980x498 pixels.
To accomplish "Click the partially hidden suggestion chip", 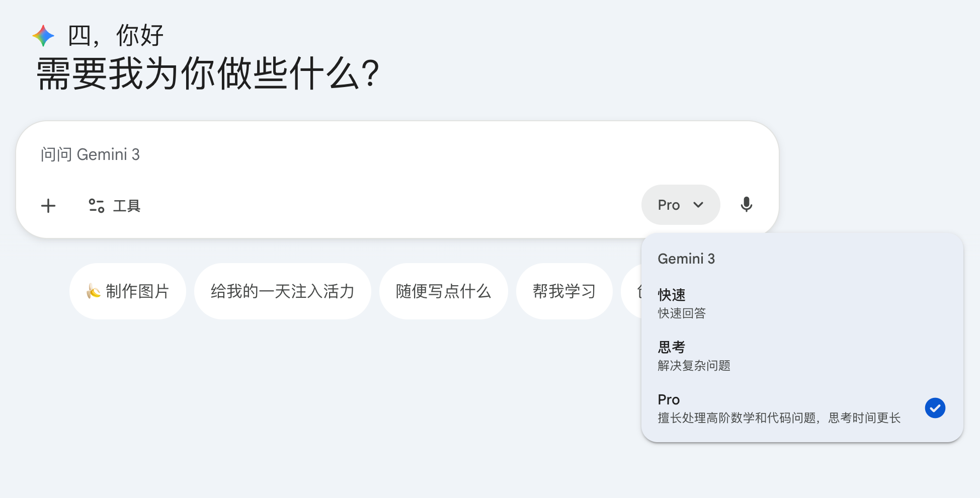I will pos(632,291).
